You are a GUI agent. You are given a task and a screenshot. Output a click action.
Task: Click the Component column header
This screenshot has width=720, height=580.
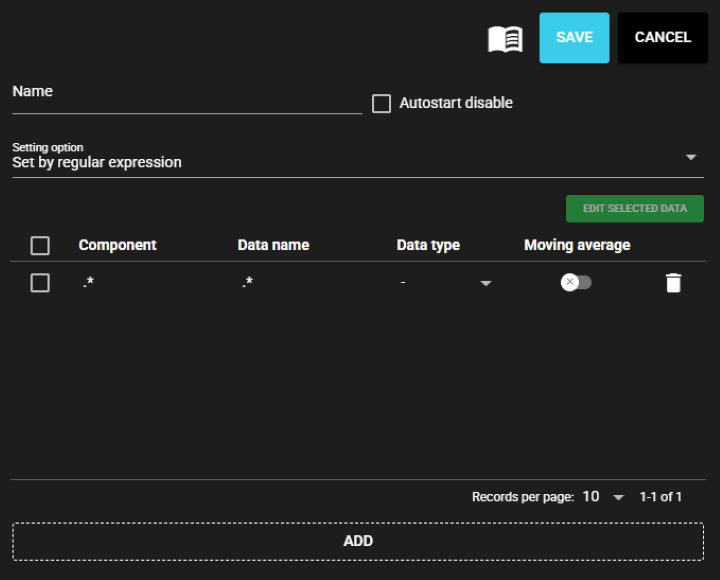pos(118,245)
